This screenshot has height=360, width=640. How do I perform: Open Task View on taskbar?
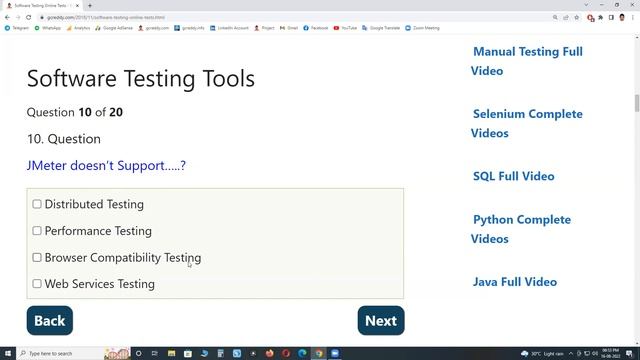tap(155, 353)
